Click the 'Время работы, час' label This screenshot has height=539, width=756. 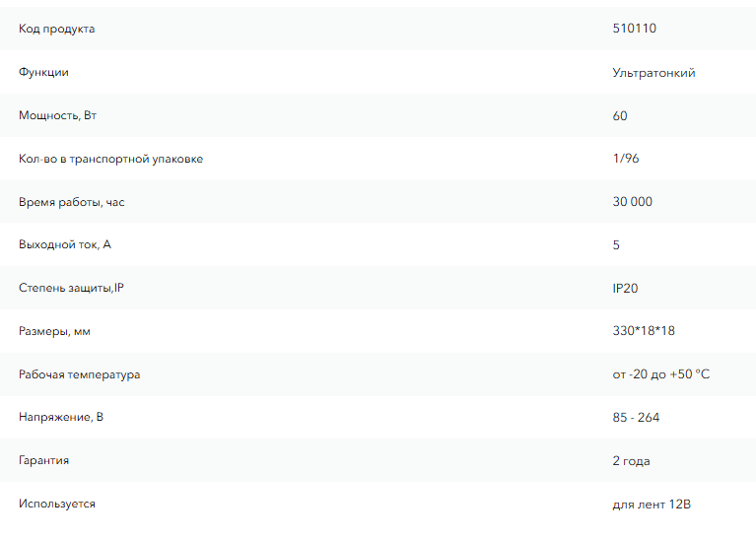[71, 202]
